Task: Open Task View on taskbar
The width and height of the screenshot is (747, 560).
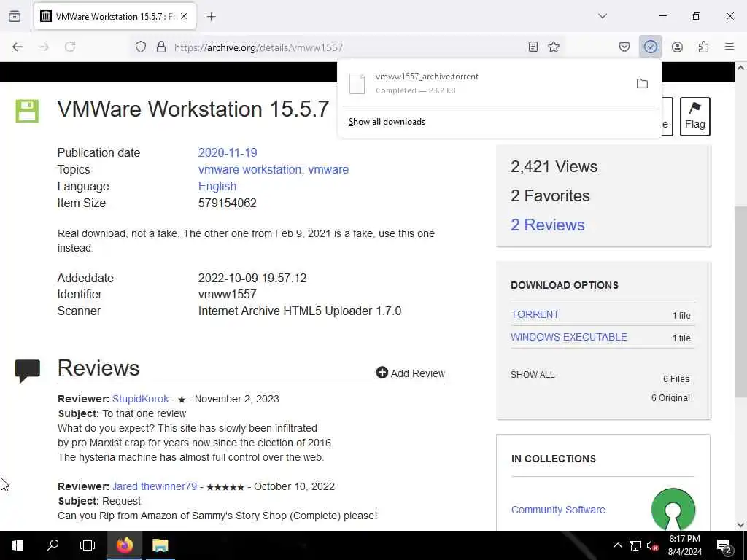Action: 88,545
